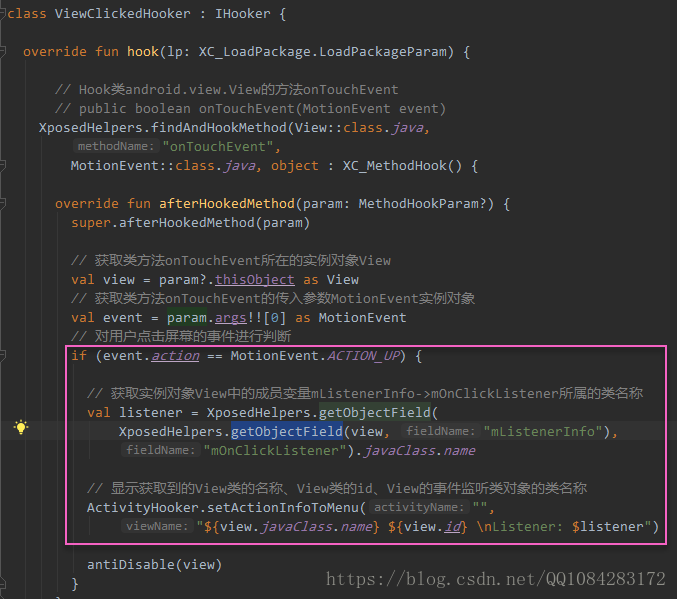The width and height of the screenshot is (677, 599).
Task: Click the 'ActivityHooker' class reference
Action: coord(142,508)
